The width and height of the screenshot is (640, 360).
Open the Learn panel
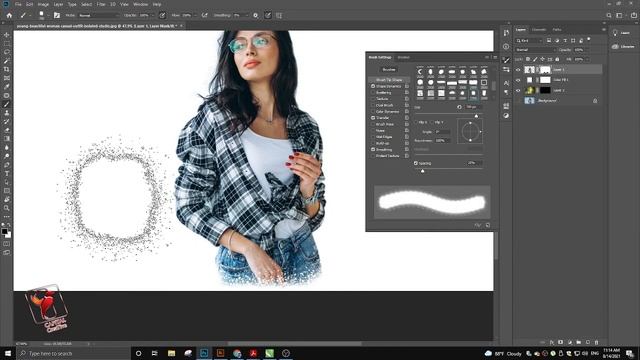pos(621,33)
